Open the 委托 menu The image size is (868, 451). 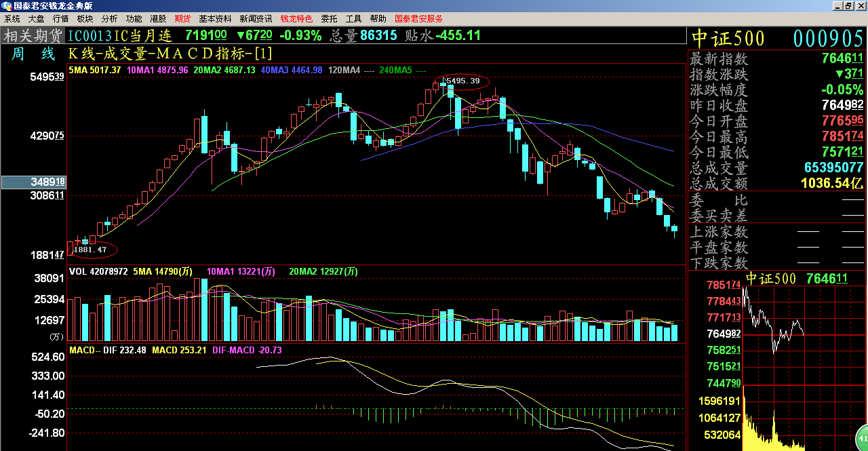(x=329, y=19)
